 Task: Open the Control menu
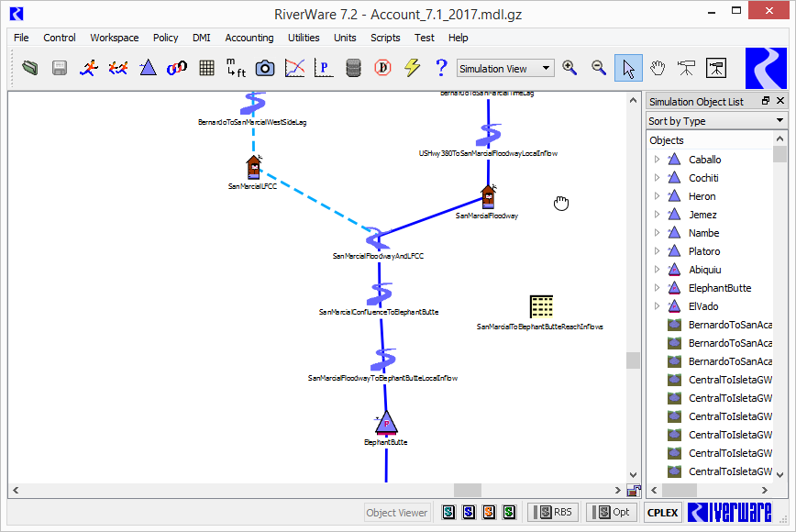click(x=60, y=38)
